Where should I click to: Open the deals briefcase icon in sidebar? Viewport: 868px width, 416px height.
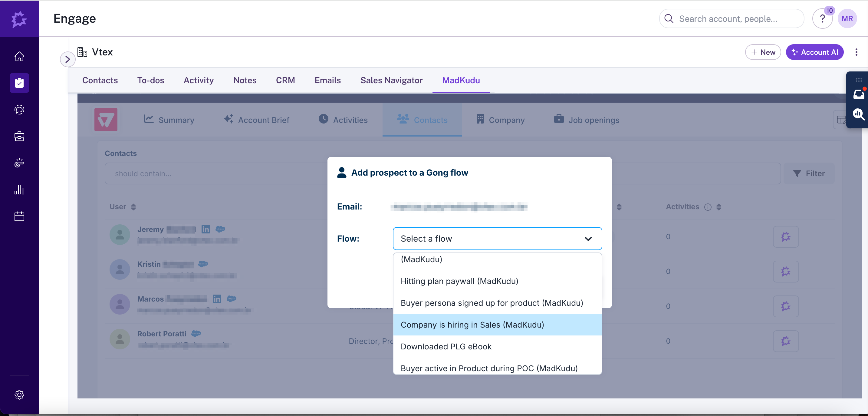tap(19, 136)
